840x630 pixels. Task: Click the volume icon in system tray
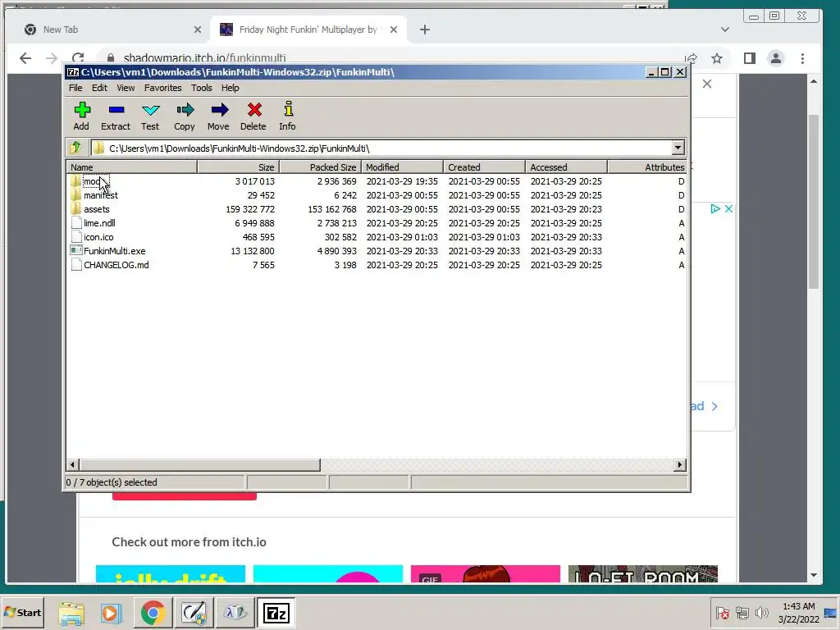pyautogui.click(x=761, y=612)
